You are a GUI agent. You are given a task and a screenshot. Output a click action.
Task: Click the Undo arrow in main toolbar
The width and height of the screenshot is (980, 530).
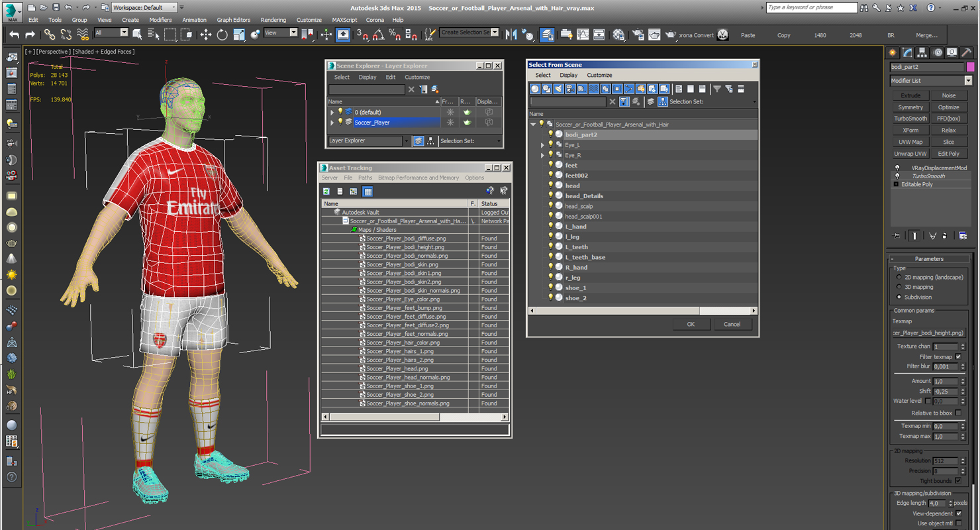pyautogui.click(x=14, y=34)
